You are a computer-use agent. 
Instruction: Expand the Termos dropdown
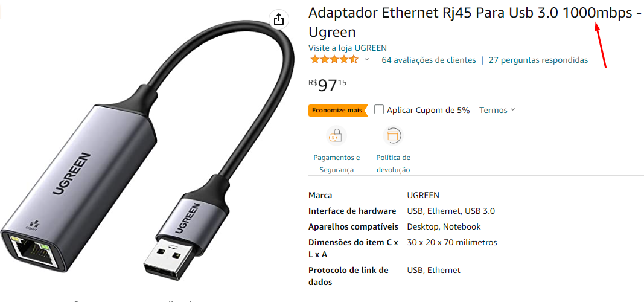pos(497,110)
